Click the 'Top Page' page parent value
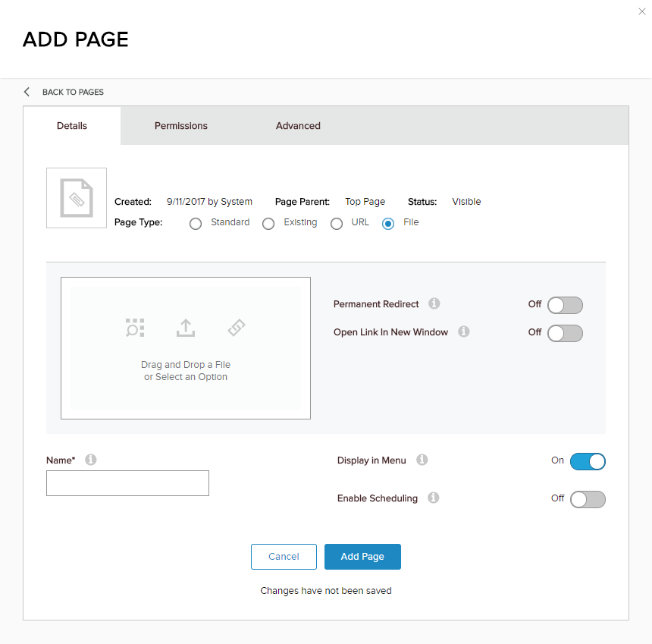This screenshot has width=652, height=644. [x=365, y=202]
